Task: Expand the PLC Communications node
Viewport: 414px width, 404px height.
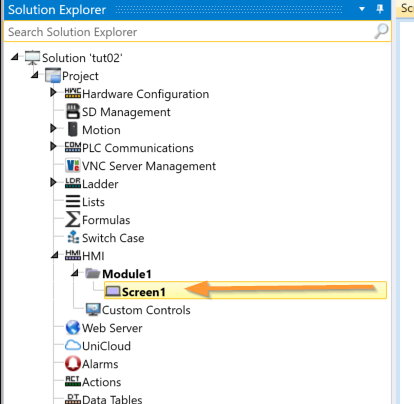Action: coord(53,146)
